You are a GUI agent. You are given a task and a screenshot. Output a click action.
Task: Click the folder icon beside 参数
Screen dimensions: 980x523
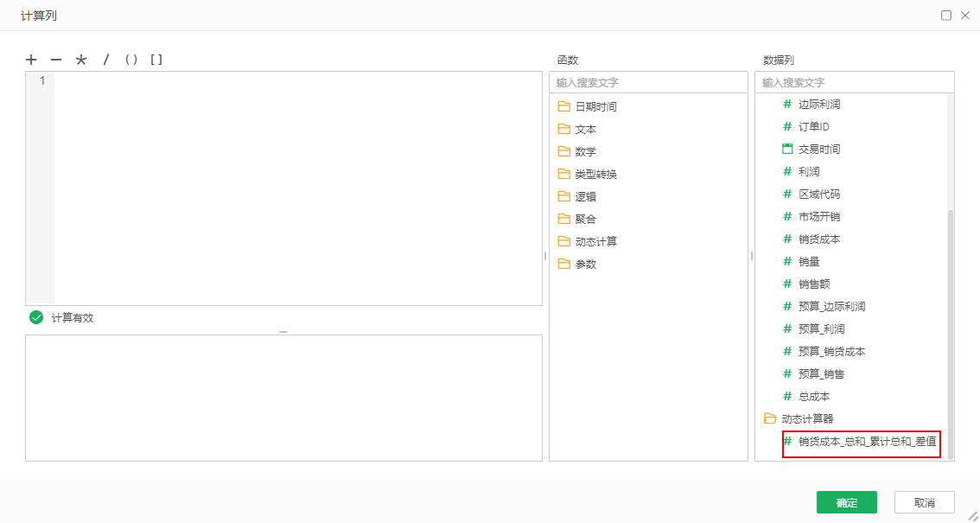[566, 264]
